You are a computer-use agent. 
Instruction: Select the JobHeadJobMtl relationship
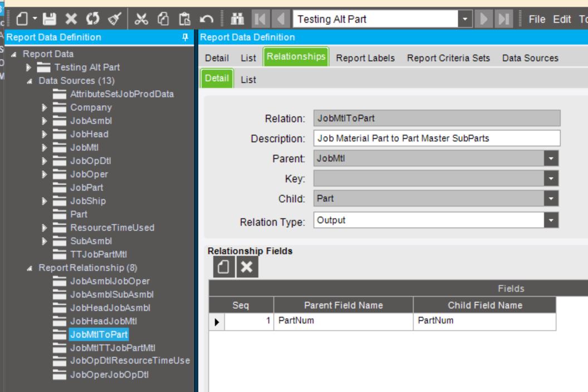click(x=104, y=321)
